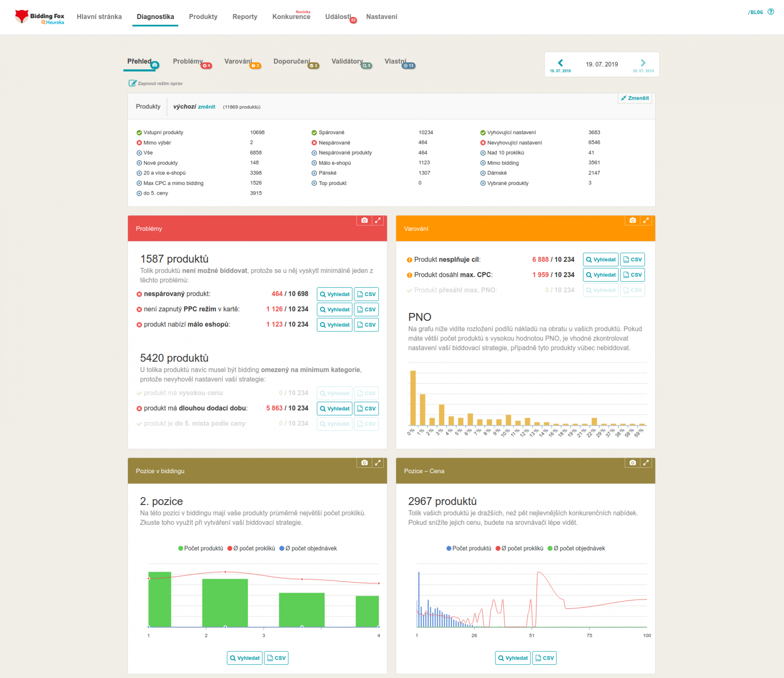This screenshot has width=784, height=678.
Task: Go to next date 20. 07. 2019
Action: click(x=643, y=66)
